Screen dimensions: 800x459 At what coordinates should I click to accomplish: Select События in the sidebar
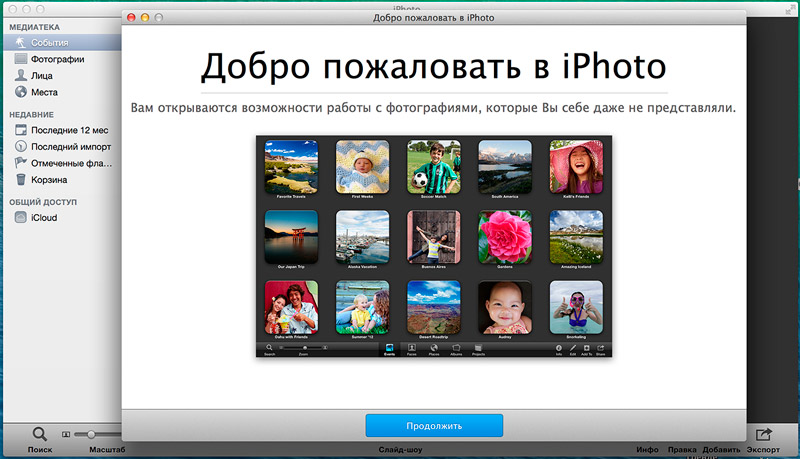[62, 42]
